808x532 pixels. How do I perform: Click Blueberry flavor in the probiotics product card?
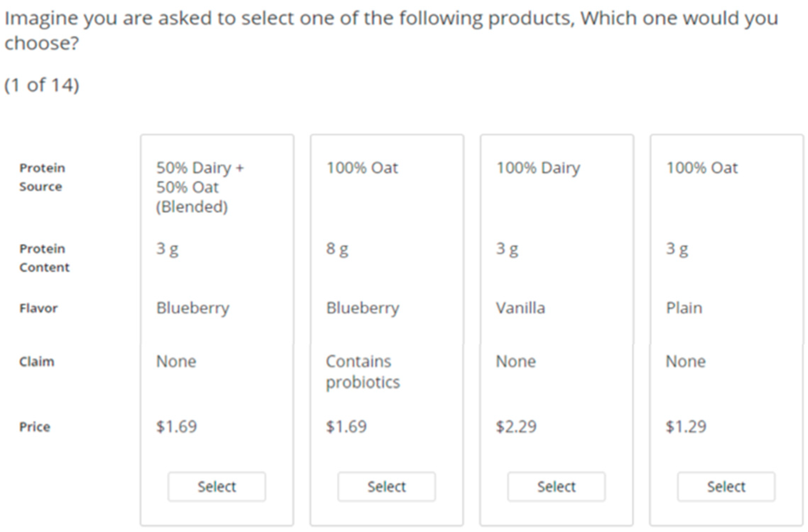[363, 308]
